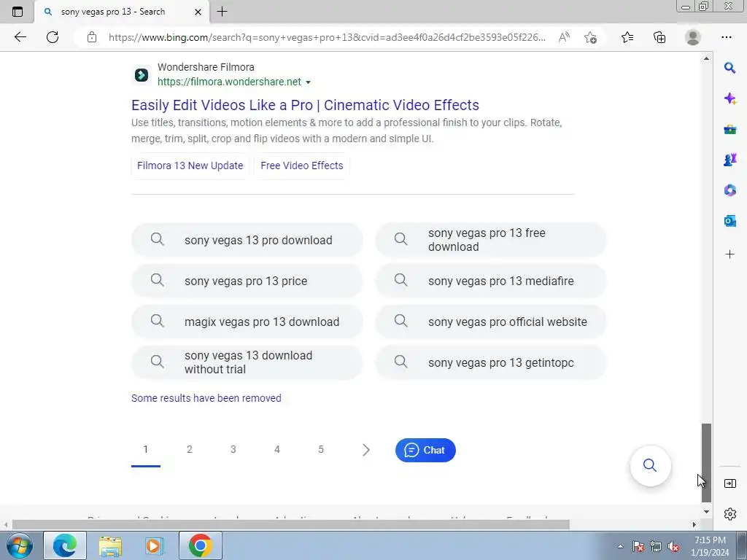Open the browser profile avatar
This screenshot has height=560, width=747.
click(x=693, y=37)
